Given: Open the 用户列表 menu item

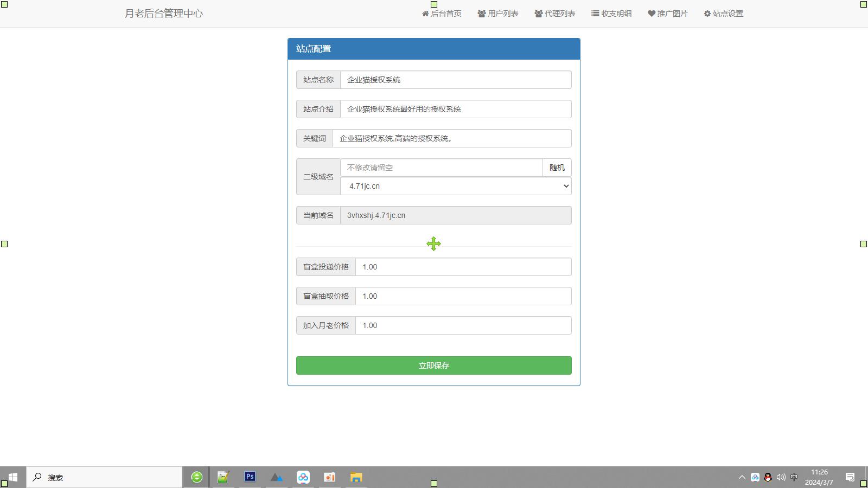Looking at the screenshot, I should coord(498,14).
